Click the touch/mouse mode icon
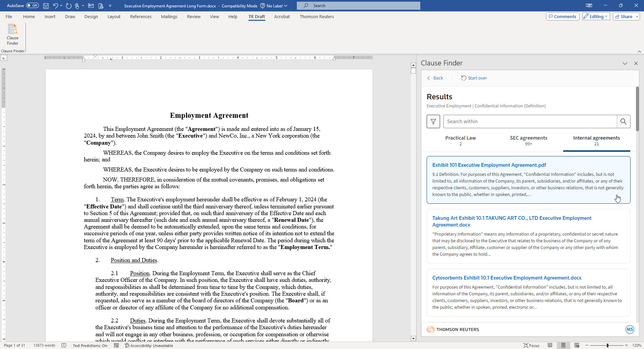Viewport: 644px width, 349px height. tap(77, 6)
